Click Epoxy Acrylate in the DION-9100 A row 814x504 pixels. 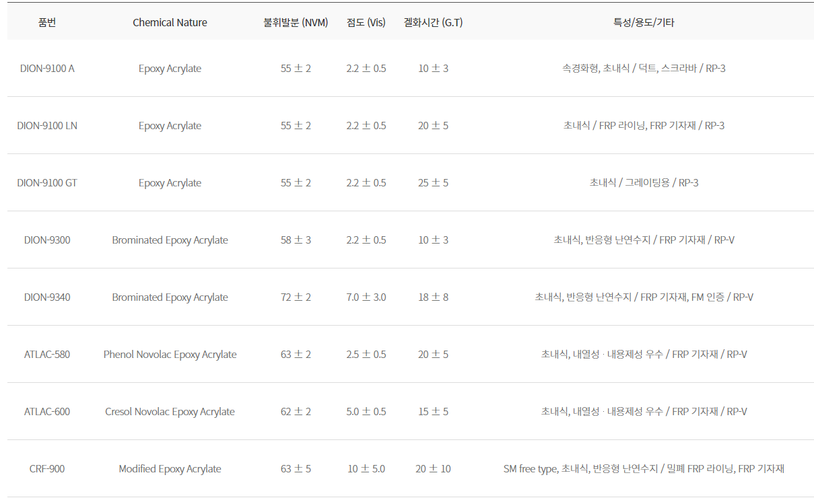(x=170, y=69)
